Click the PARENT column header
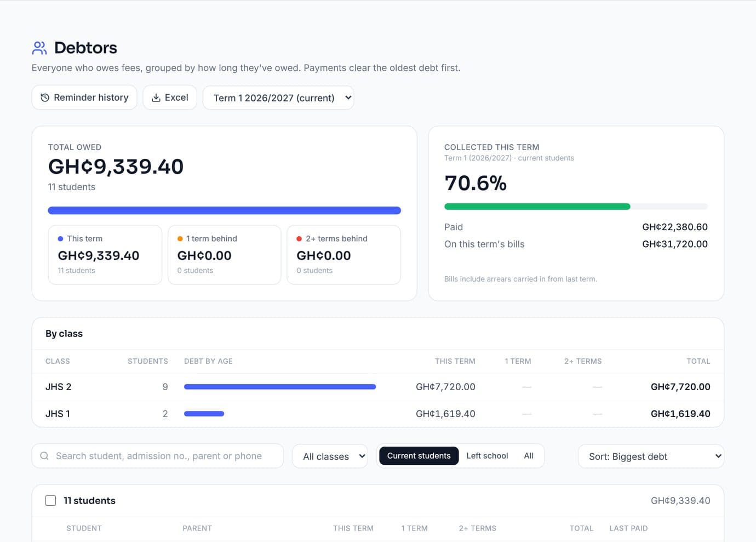The width and height of the screenshot is (756, 542). 197,528
